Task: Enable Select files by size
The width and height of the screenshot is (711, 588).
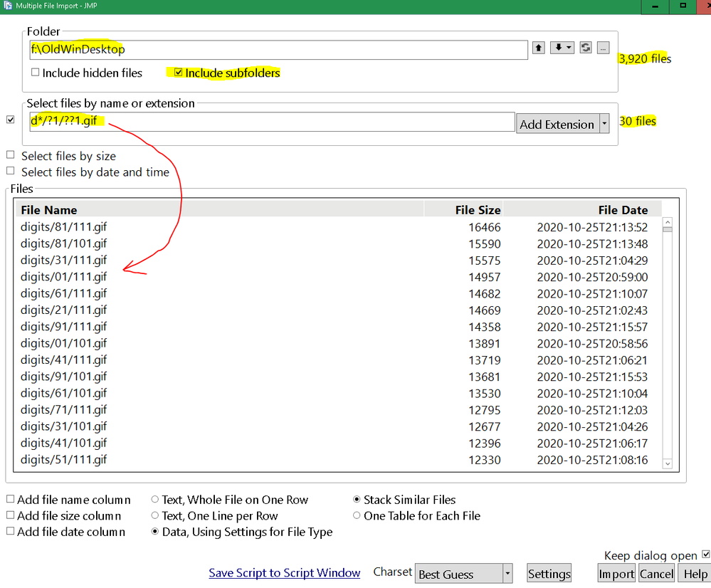Action: [11, 155]
